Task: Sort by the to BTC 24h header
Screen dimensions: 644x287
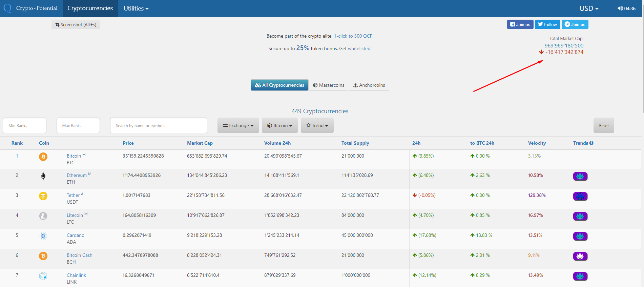Action: (x=482, y=143)
